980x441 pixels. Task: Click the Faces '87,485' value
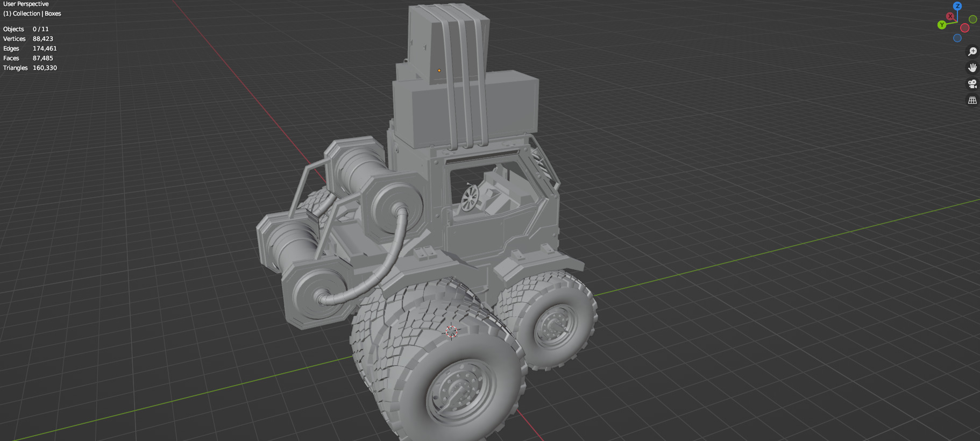click(x=43, y=58)
